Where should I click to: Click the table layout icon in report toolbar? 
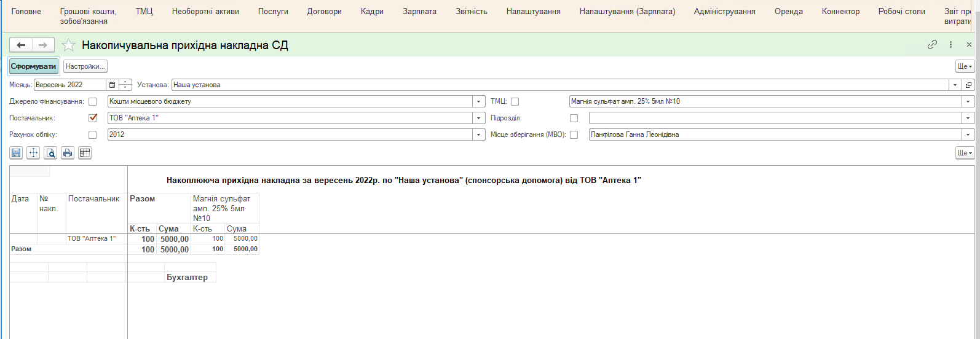pos(85,153)
